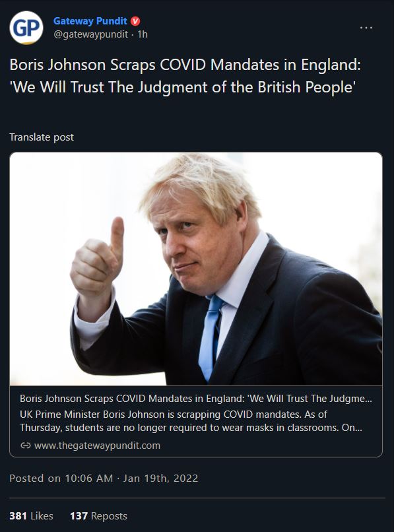Click the chain link icon beside domain
This screenshot has width=394, height=532.
(x=26, y=445)
